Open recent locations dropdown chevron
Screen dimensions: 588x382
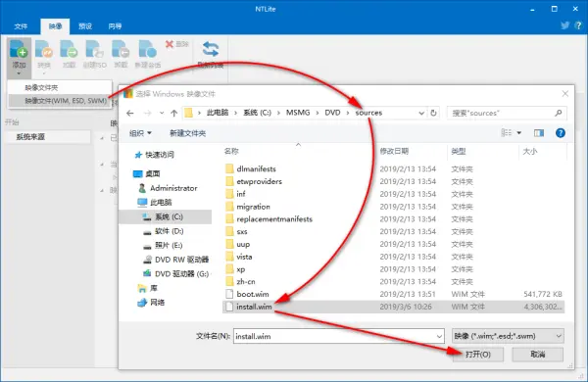coord(162,113)
